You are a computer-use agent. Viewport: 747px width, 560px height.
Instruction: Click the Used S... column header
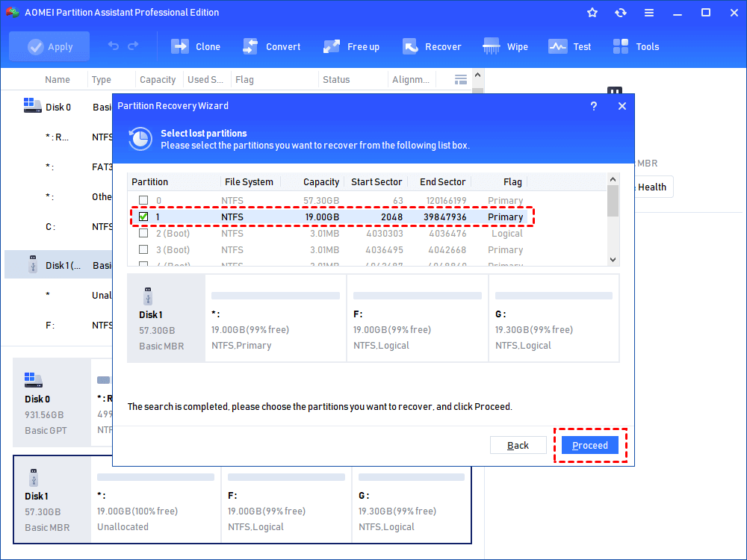(205, 80)
